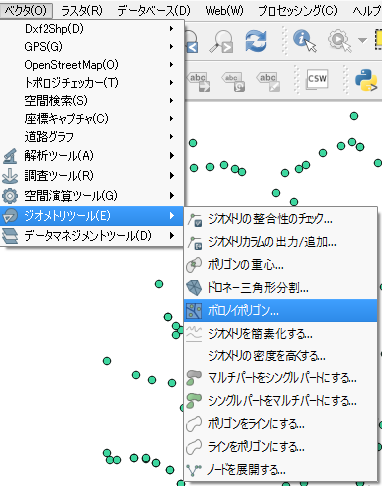Expand the 調査ツール(R) submenu
The image size is (382, 486).
pyautogui.click(x=92, y=176)
